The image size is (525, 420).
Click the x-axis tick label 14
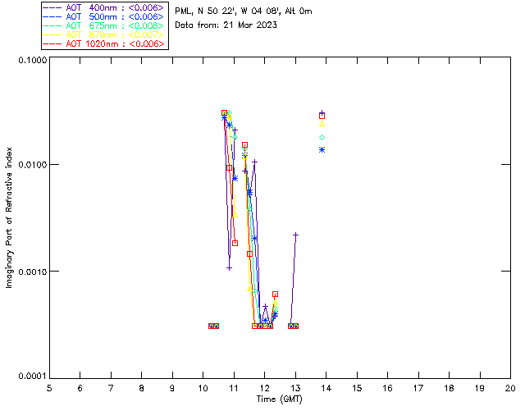[x=326, y=388]
